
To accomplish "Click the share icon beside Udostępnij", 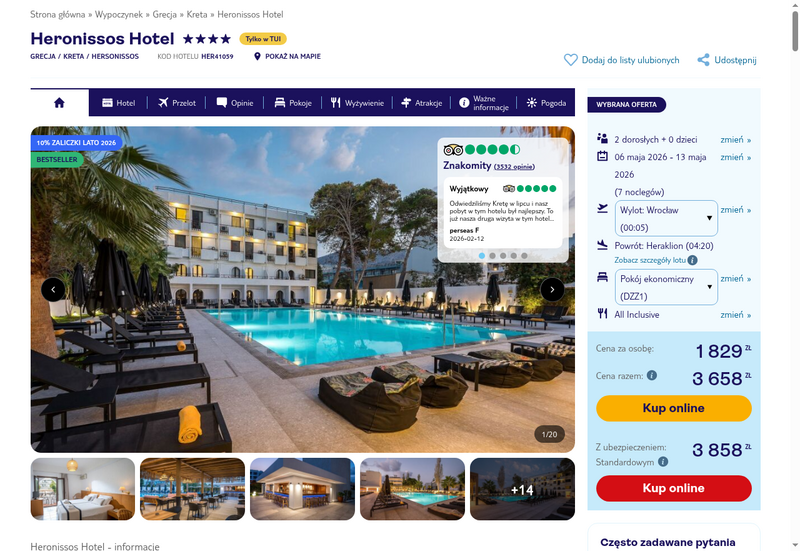I will point(703,60).
